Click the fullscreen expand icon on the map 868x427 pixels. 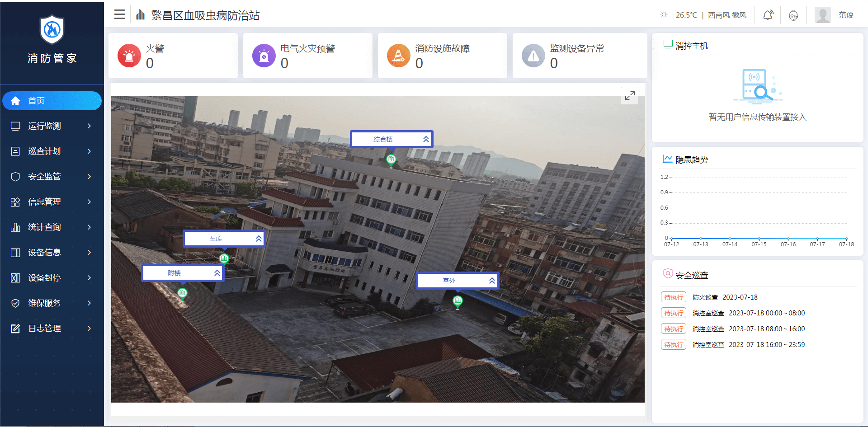click(x=630, y=96)
